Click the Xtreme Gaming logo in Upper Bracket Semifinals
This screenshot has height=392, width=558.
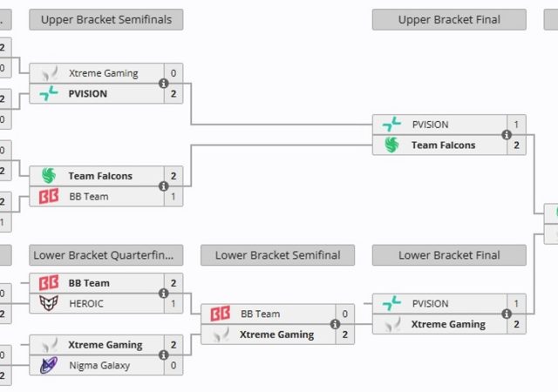pyautogui.click(x=49, y=74)
